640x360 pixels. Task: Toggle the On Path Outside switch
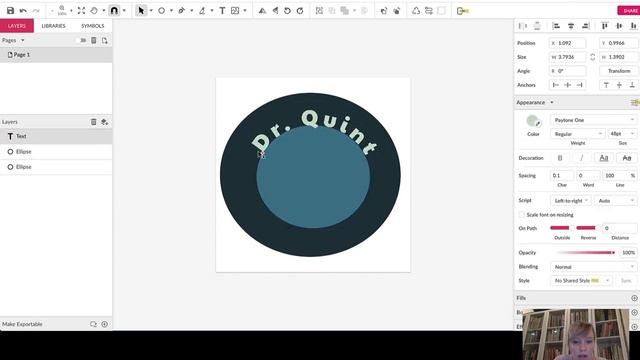point(562,228)
